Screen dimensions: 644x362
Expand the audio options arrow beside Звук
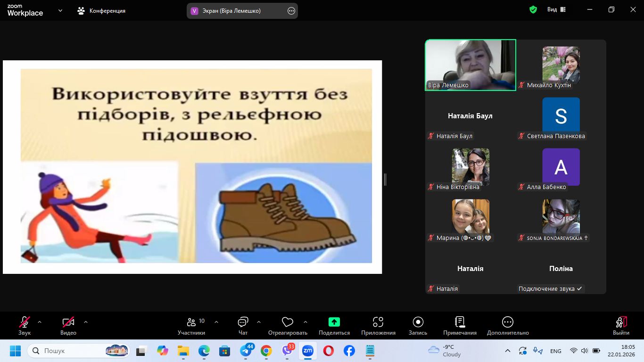(40, 322)
